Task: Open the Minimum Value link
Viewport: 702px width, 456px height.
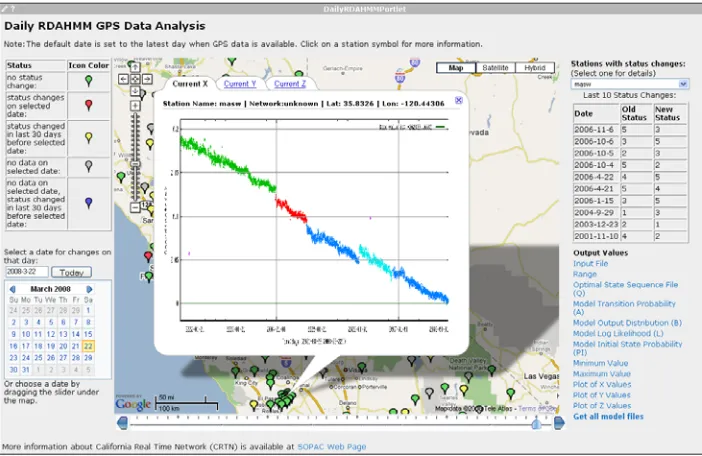Action: click(x=600, y=363)
